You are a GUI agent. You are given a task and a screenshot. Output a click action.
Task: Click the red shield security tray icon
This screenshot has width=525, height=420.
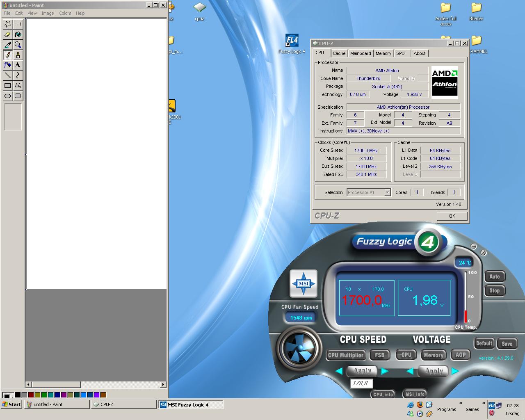click(491, 413)
